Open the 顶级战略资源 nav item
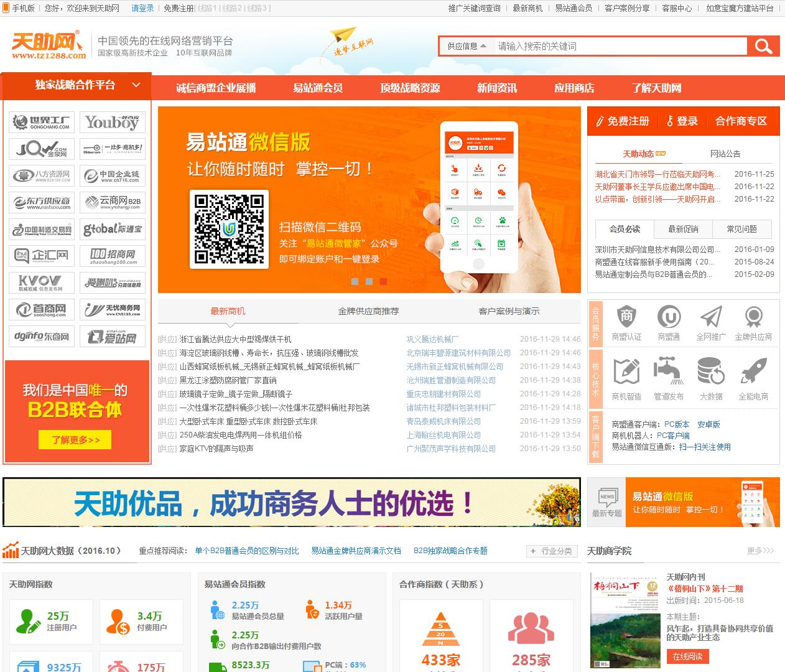 pos(410,88)
